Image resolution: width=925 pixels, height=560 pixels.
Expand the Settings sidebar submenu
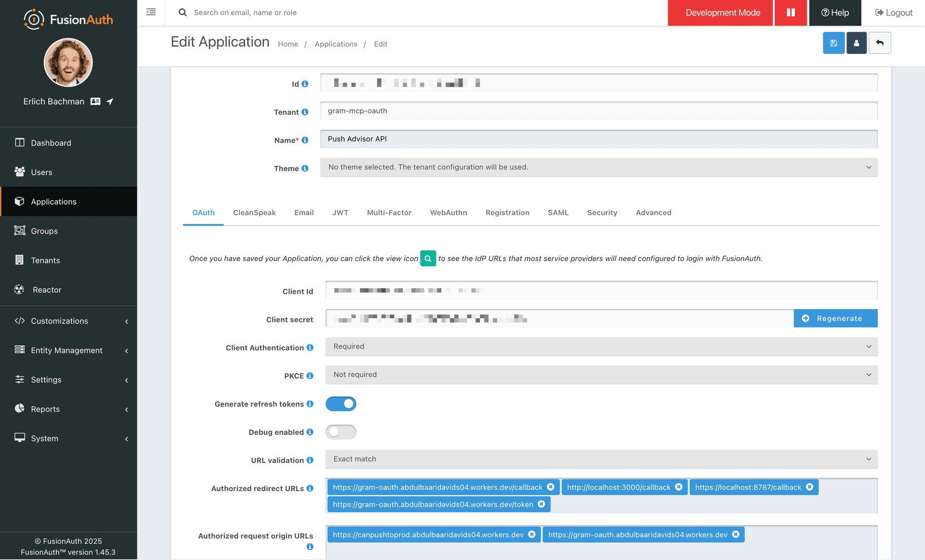(x=46, y=379)
